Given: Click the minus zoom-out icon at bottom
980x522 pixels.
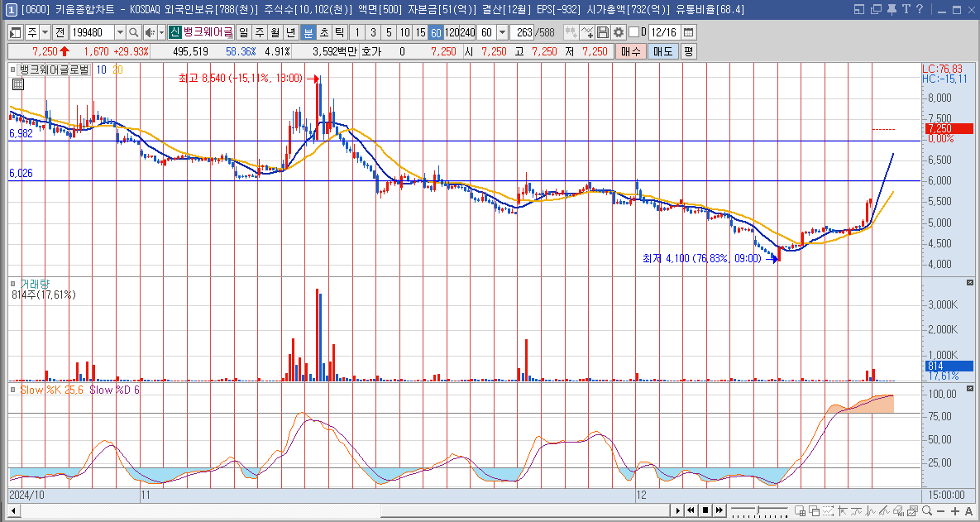Looking at the screenshot, I should [940, 510].
